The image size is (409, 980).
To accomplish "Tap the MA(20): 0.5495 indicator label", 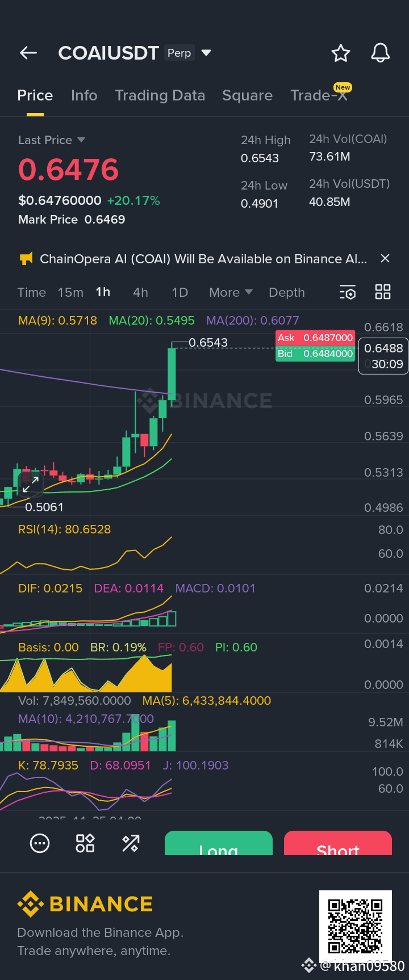I will [152, 321].
